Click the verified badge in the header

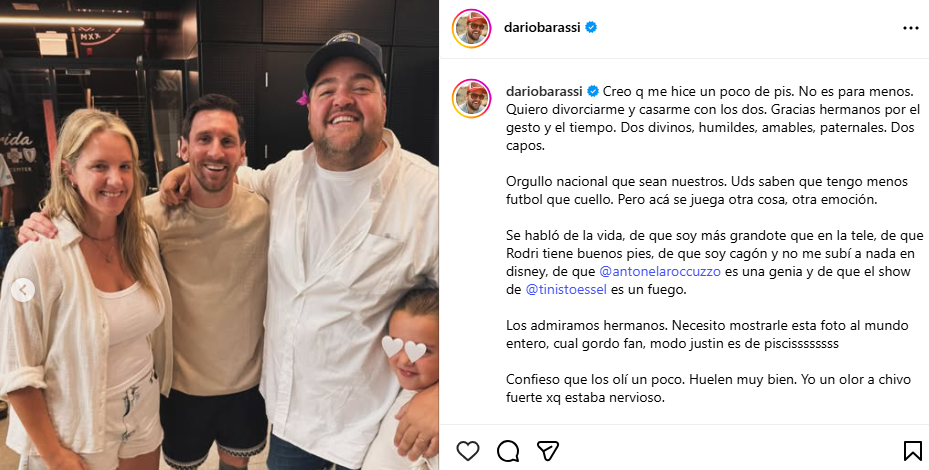[591, 27]
